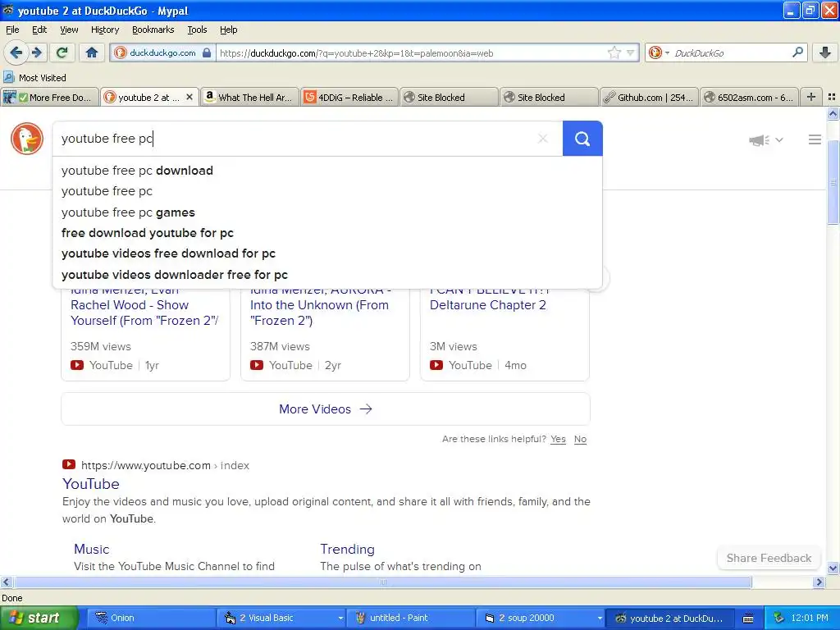Switch to Onion in taskbar
Screen dimensions: 840x630
[151, 618]
